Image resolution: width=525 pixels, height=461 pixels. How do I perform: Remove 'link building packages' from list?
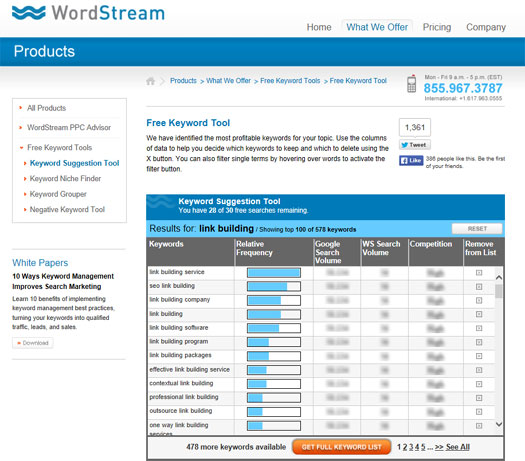point(479,356)
